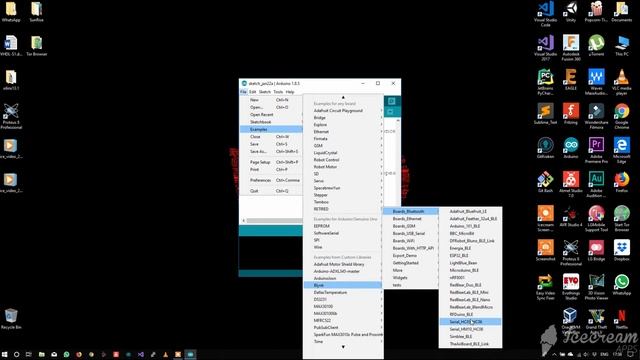Open the Atmel Studio 7.0 shortcut
This screenshot has height=360, width=640.
pyautogui.click(x=571, y=185)
